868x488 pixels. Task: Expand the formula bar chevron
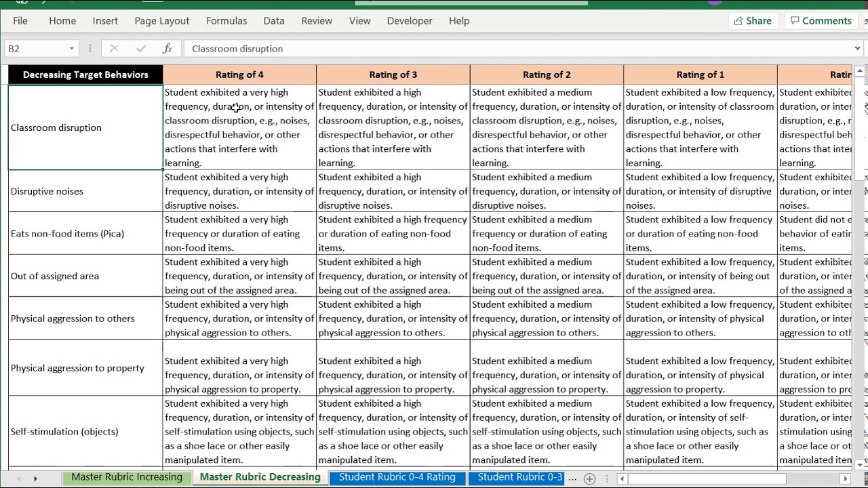point(858,49)
